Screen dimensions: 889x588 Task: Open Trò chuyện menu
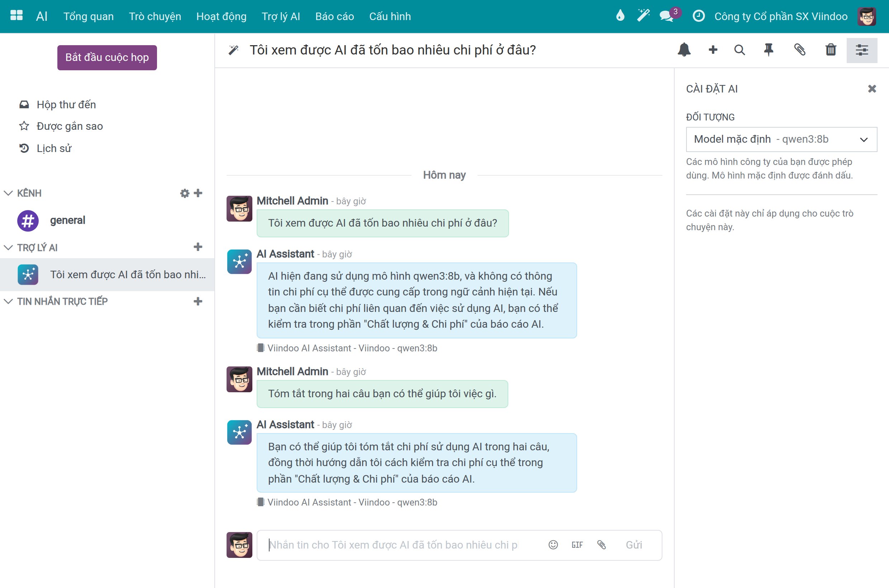[155, 16]
